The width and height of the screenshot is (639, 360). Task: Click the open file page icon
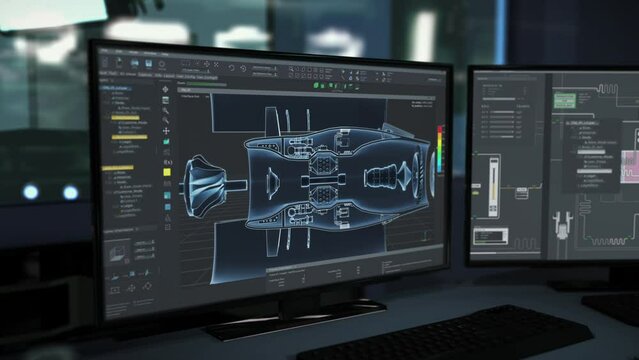(119, 63)
